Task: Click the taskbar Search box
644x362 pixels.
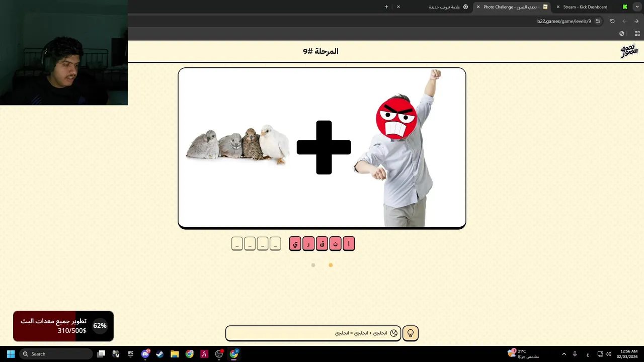Action: (56, 354)
